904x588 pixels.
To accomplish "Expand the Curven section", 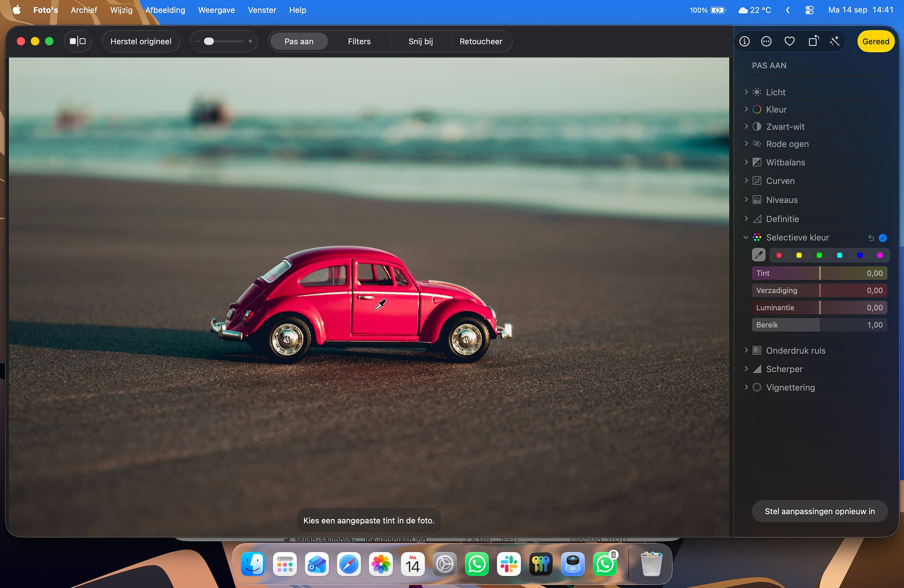I will 746,181.
